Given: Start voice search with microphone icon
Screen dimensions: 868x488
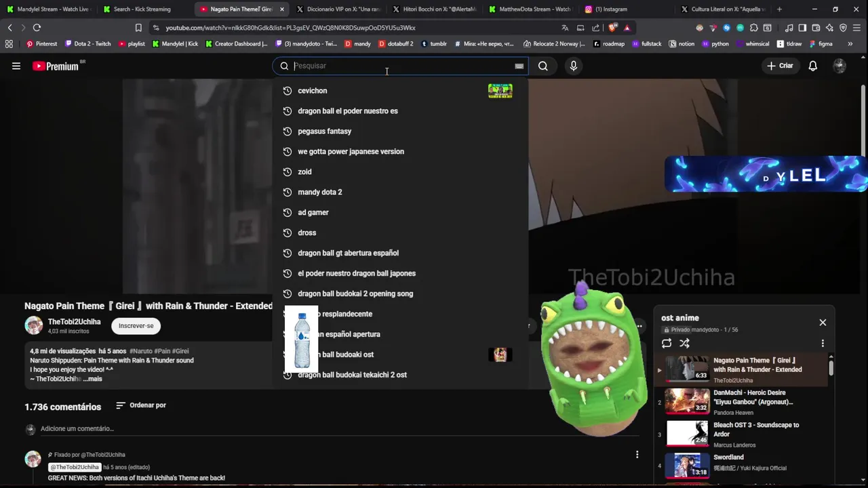Looking at the screenshot, I should [x=574, y=66].
